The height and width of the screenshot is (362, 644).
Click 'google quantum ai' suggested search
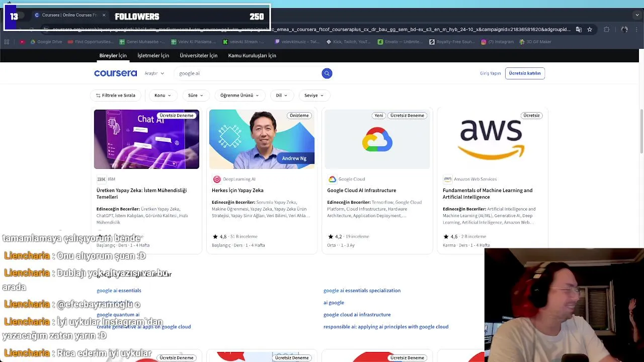coord(118,315)
